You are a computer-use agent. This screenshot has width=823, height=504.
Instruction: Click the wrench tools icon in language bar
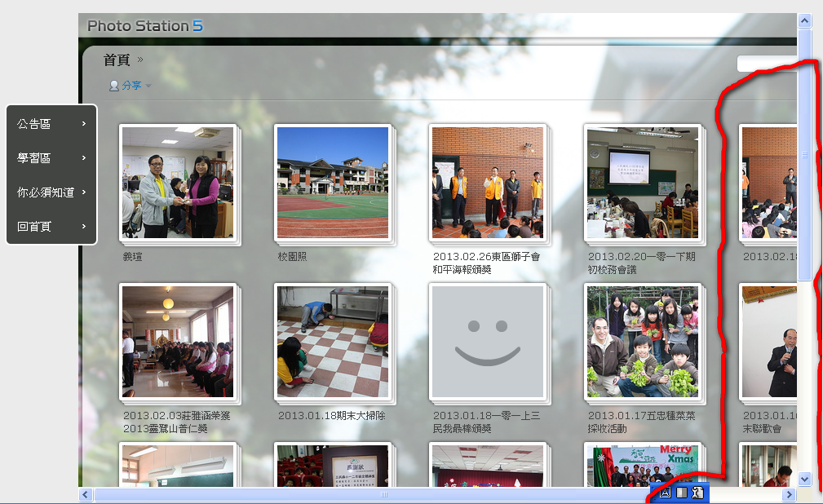[697, 493]
